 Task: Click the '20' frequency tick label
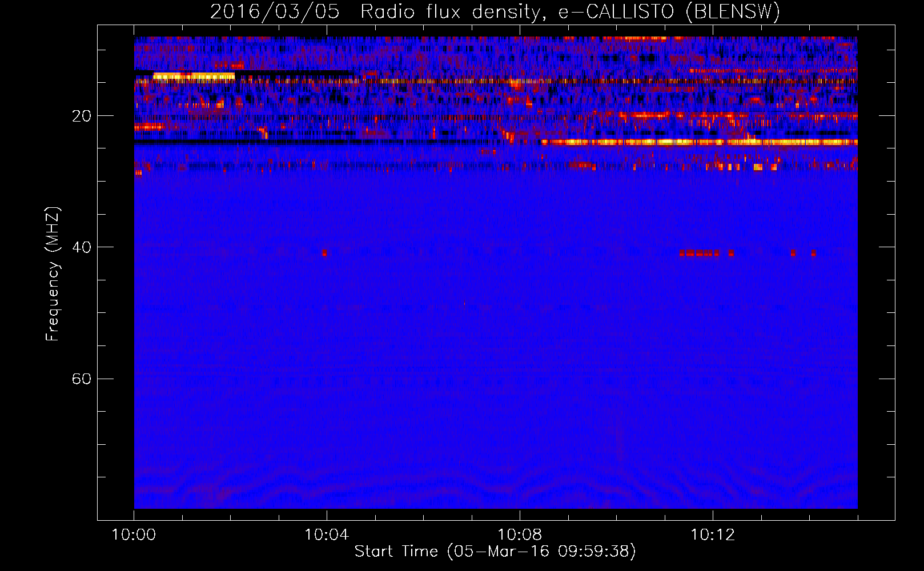tap(82, 116)
